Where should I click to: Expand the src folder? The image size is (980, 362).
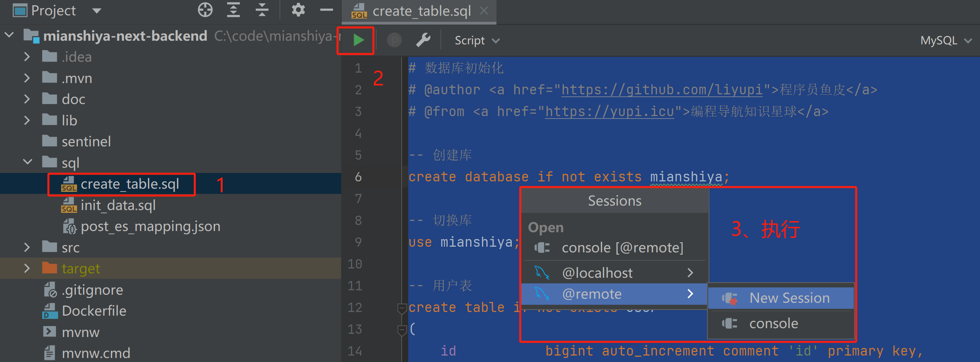[27, 247]
